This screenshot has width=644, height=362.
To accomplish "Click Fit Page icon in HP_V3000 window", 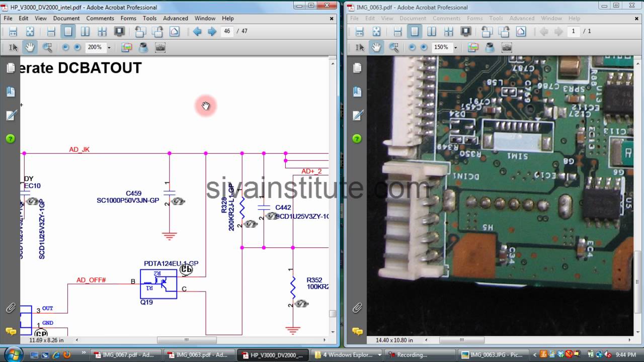I will pos(30,32).
